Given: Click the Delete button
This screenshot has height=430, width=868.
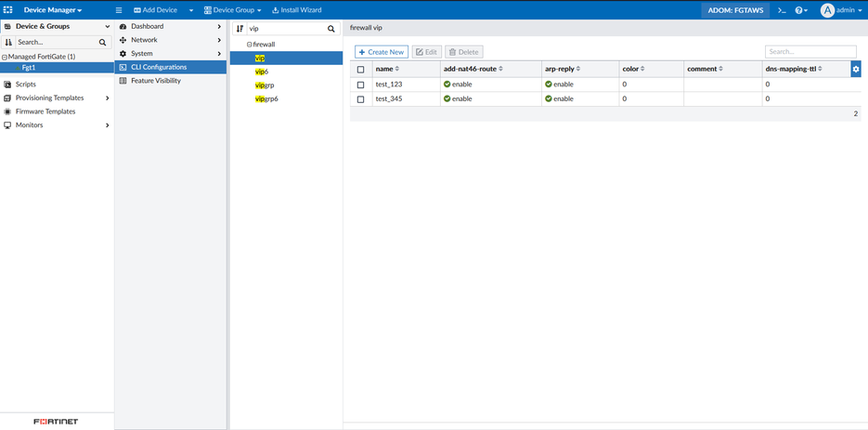Looking at the screenshot, I should click(x=464, y=52).
